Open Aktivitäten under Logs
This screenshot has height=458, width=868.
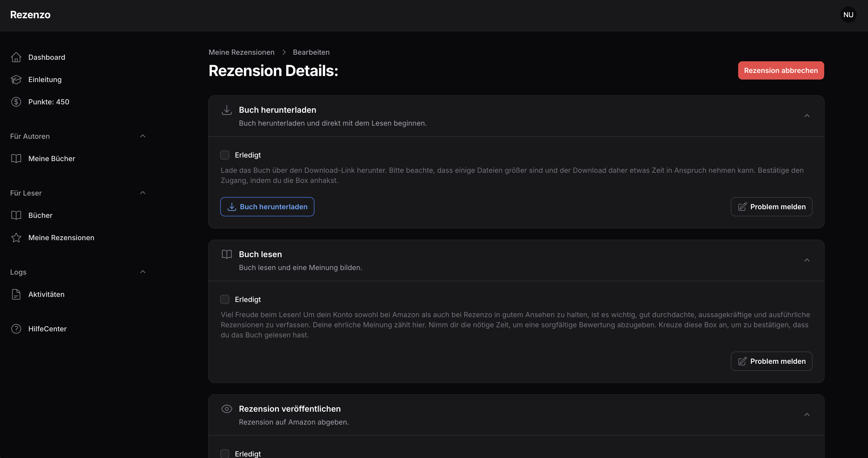tap(47, 294)
